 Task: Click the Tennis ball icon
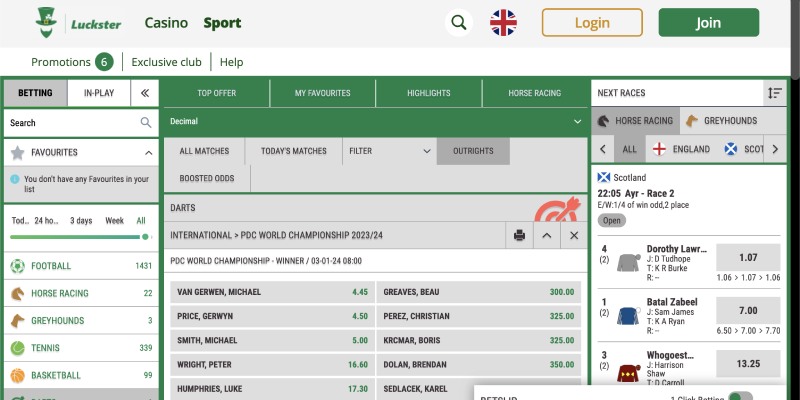17,348
